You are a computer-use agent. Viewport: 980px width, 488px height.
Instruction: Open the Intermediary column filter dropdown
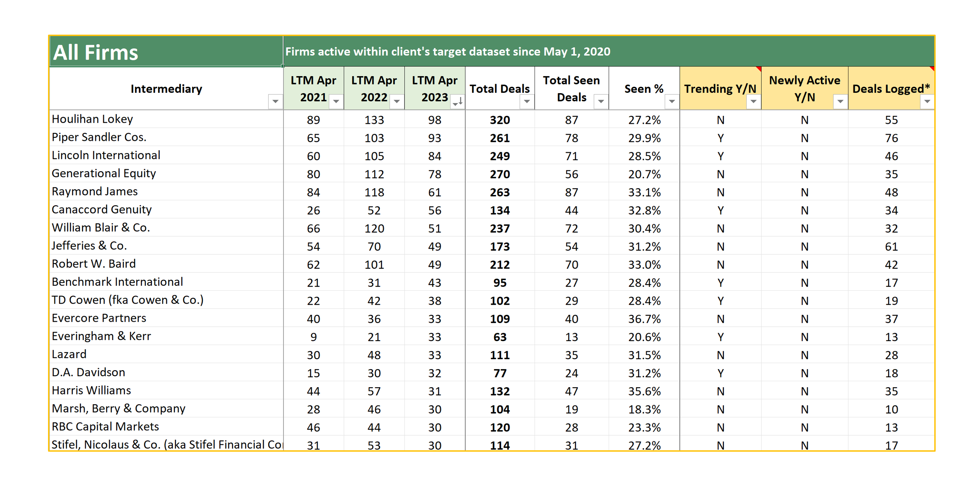(275, 101)
